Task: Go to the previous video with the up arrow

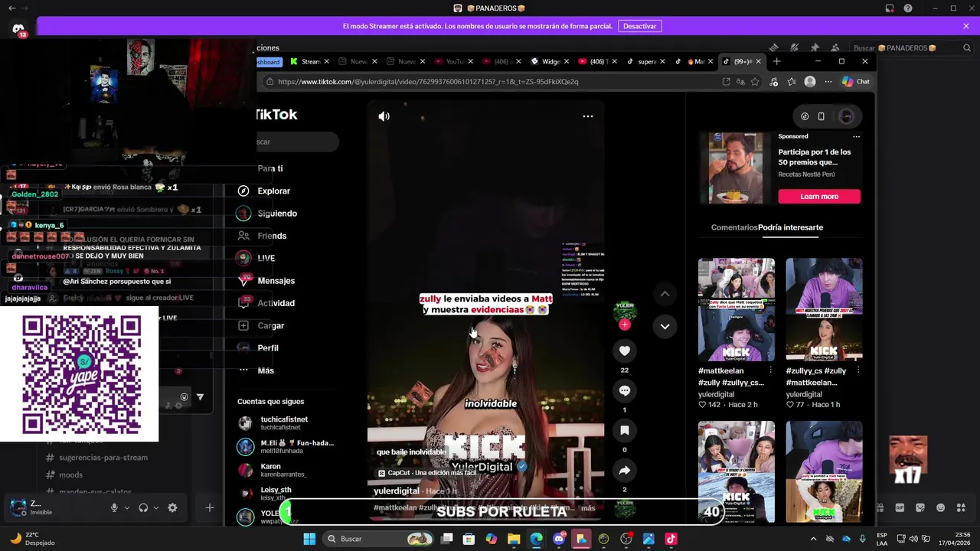Action: pos(665,294)
